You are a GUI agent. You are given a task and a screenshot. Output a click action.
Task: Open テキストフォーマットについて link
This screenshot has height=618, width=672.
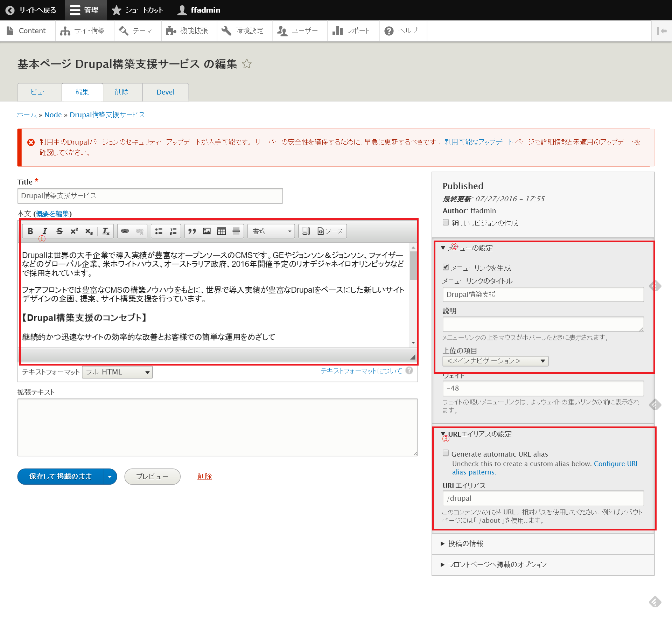[361, 371]
